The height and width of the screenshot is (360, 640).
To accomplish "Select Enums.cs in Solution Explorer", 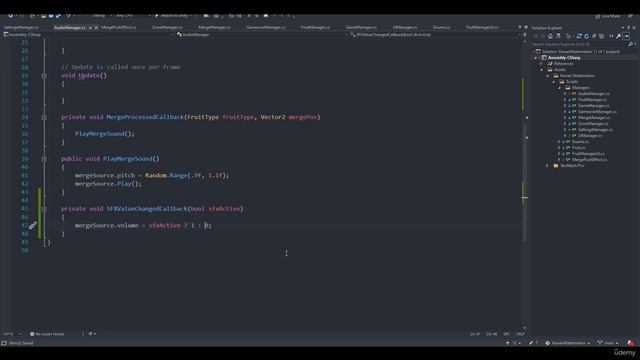I will pos(580,142).
